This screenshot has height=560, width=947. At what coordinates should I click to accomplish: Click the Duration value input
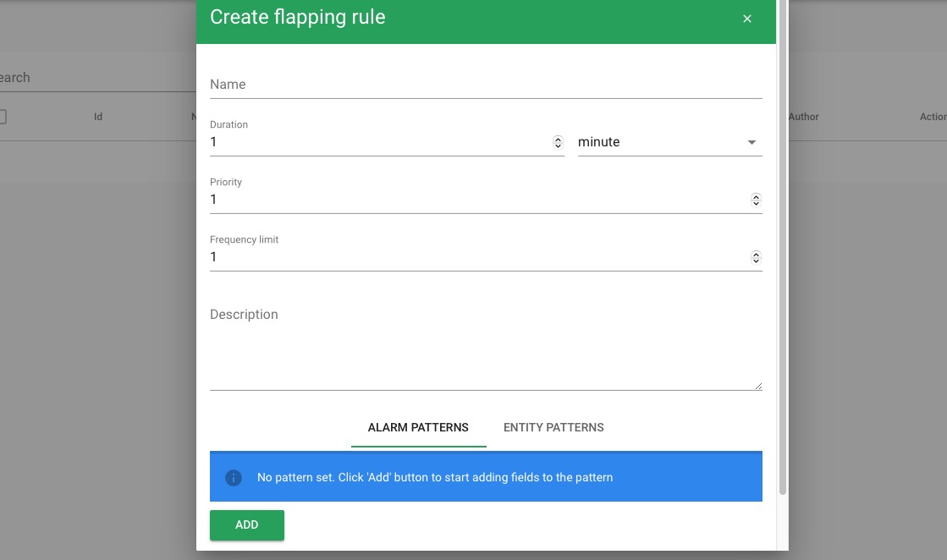pyautogui.click(x=339, y=141)
